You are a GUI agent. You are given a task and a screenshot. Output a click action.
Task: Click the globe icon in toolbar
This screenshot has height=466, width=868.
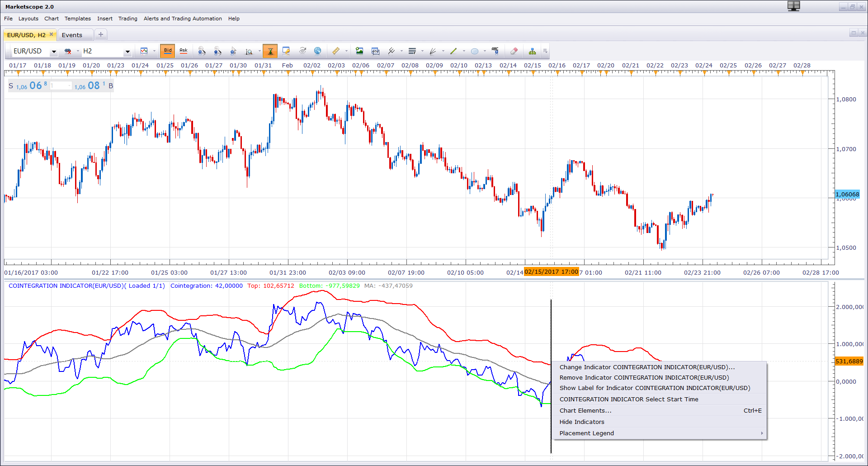318,51
